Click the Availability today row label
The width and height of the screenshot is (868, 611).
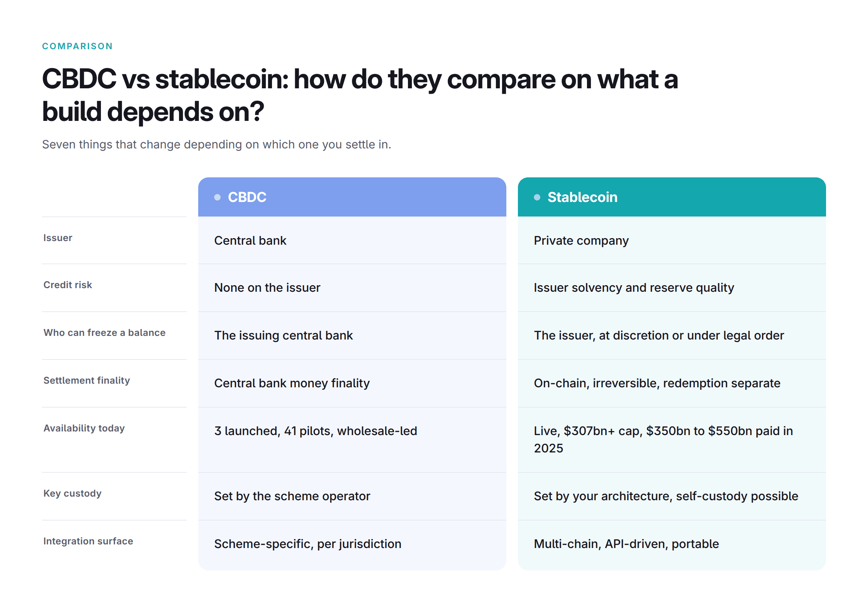tap(84, 428)
